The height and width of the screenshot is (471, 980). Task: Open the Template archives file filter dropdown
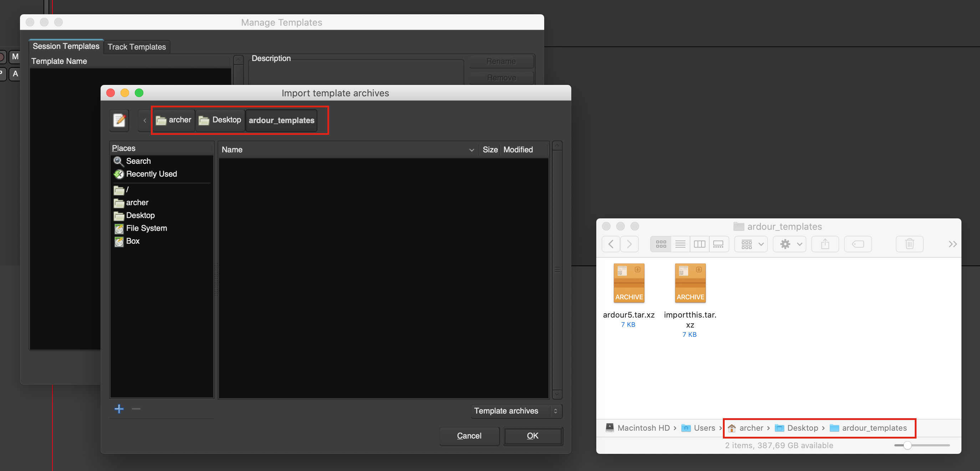[x=516, y=411]
